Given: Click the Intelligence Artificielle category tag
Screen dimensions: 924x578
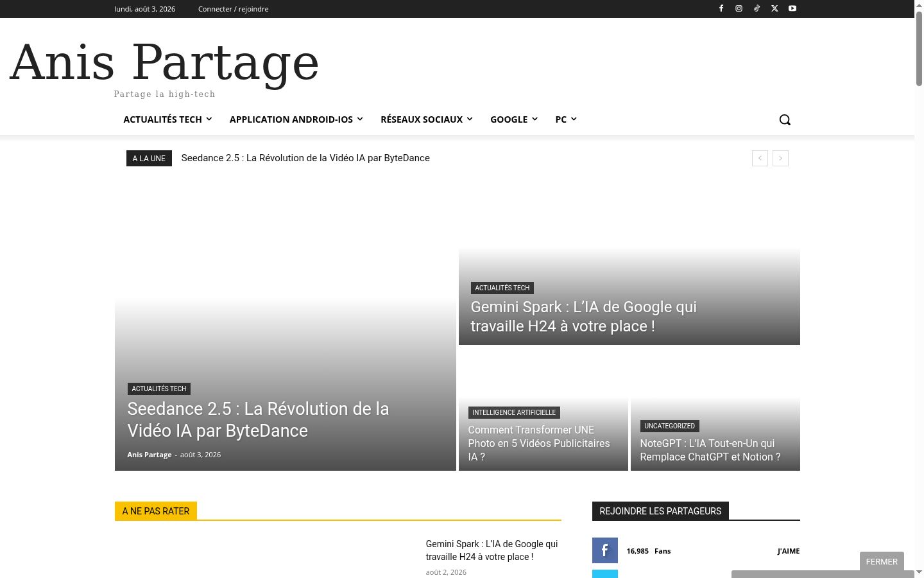Looking at the screenshot, I should (514, 412).
